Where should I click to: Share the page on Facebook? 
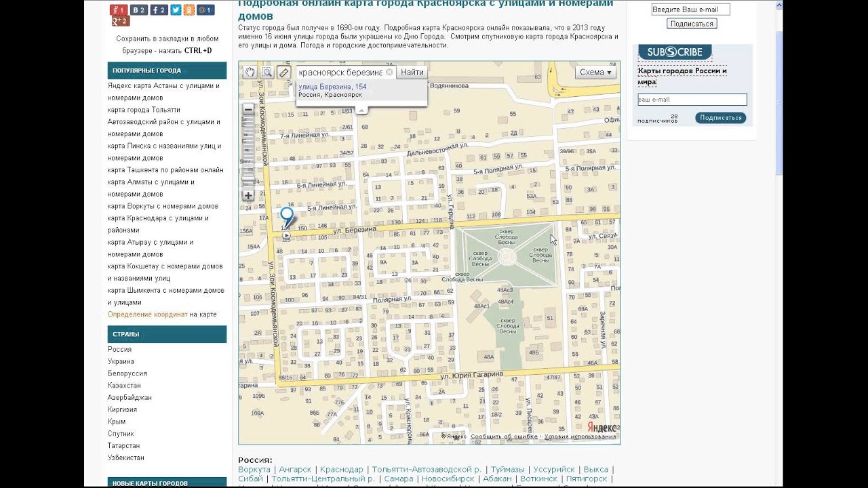tap(159, 9)
